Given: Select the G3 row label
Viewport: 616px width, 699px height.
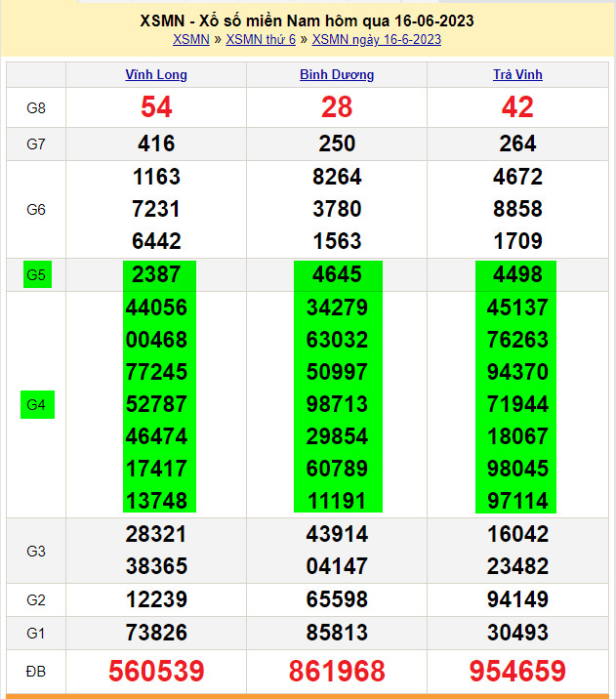Looking at the screenshot, I should (36, 551).
